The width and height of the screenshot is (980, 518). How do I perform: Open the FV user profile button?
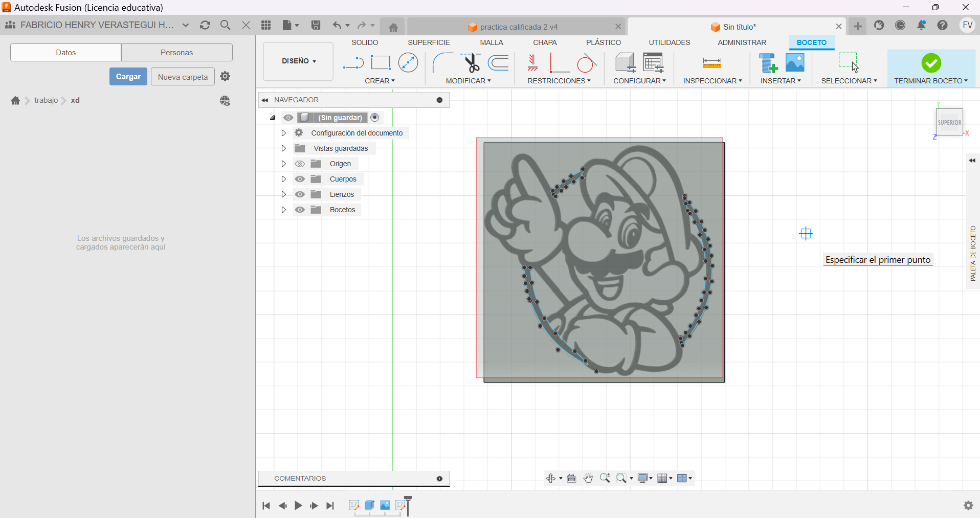pos(967,25)
